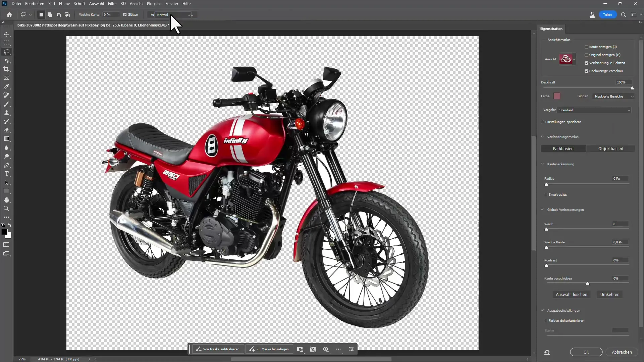Screen dimensions: 644x362
Task: Click the Farbe overlay color swatch
Action: (557, 96)
